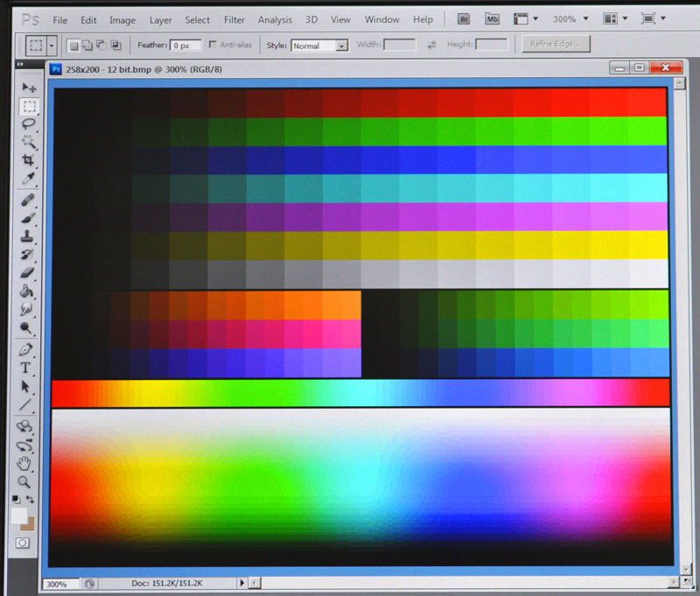
Task: Pick the Crop tool
Action: click(29, 160)
